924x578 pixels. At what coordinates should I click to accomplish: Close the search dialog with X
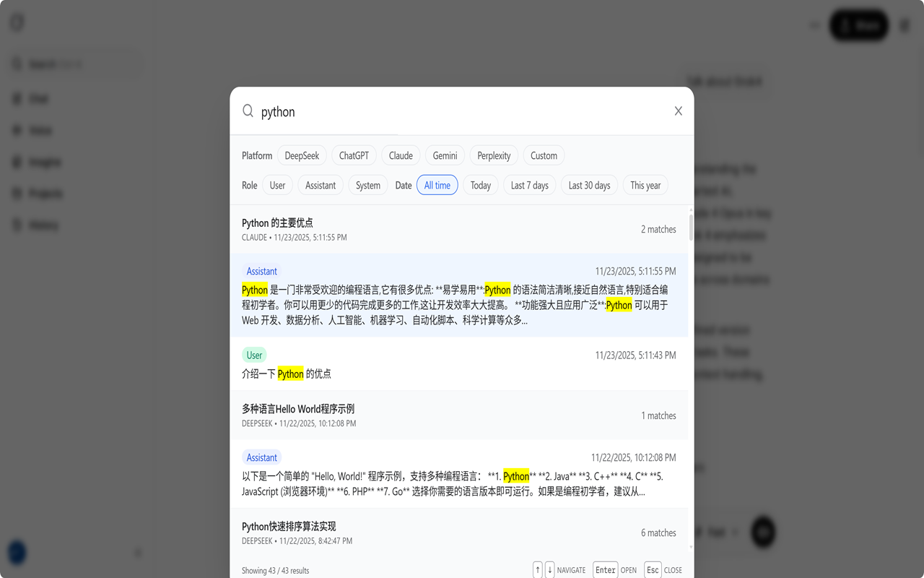(679, 111)
